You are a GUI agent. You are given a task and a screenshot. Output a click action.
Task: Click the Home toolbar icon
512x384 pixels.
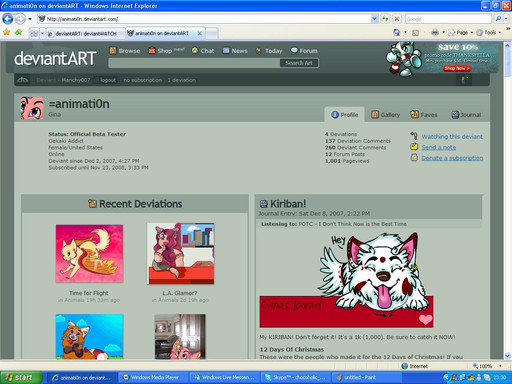(396, 32)
